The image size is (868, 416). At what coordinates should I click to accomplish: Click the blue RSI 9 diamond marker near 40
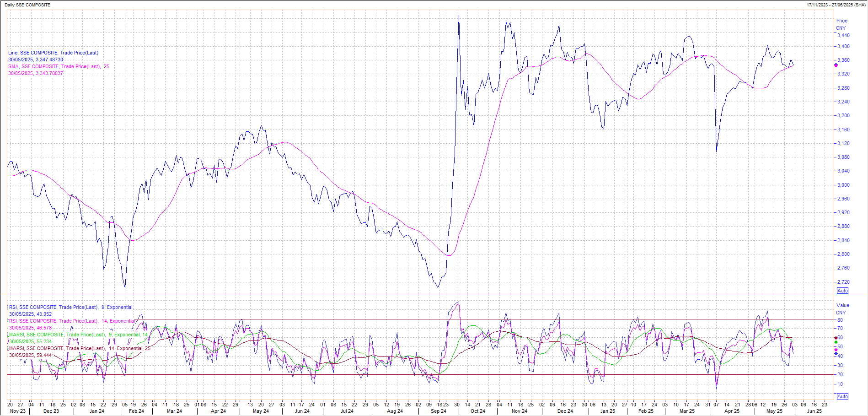tap(836, 354)
